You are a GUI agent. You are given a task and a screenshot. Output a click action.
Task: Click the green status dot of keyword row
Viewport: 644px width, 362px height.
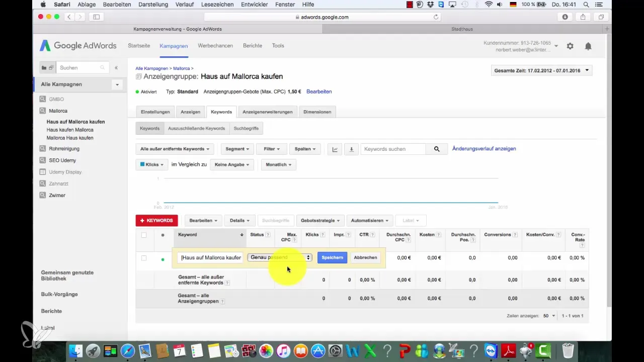(x=163, y=259)
